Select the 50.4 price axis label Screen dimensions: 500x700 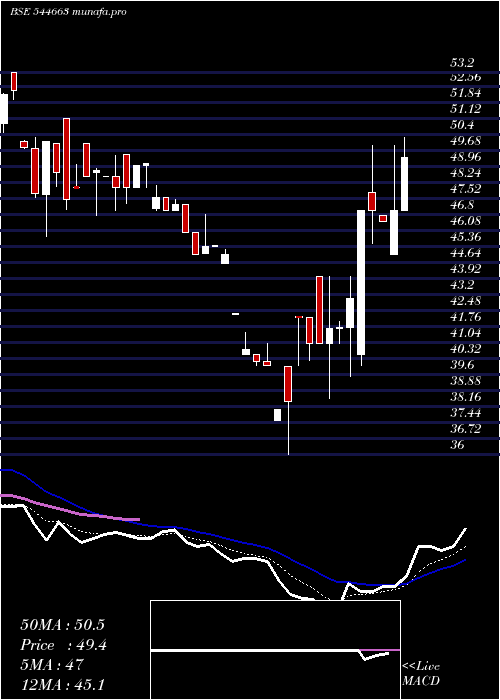point(462,125)
